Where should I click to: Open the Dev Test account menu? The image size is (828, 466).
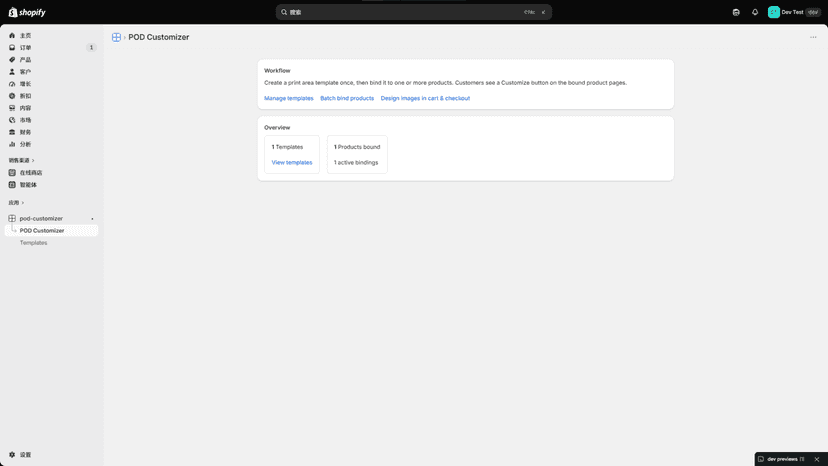click(x=794, y=12)
